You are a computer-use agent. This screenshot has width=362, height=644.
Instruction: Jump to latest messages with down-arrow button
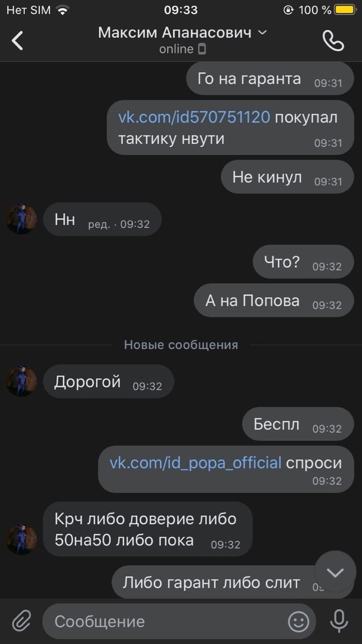coord(335,572)
